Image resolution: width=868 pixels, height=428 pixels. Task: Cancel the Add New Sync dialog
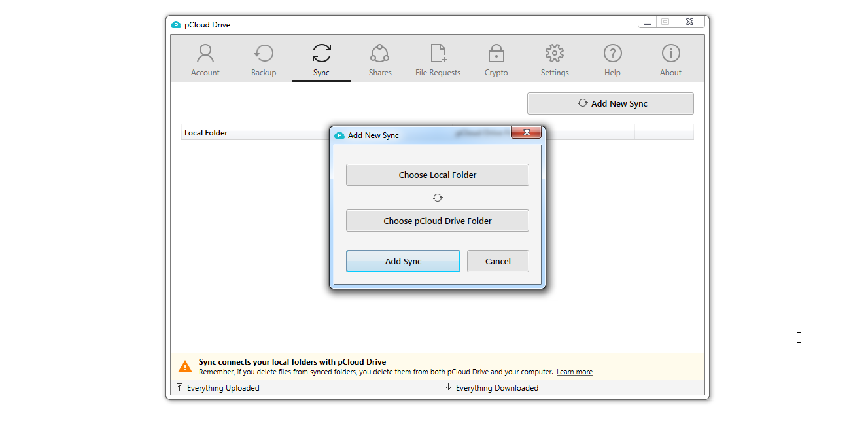tap(498, 261)
